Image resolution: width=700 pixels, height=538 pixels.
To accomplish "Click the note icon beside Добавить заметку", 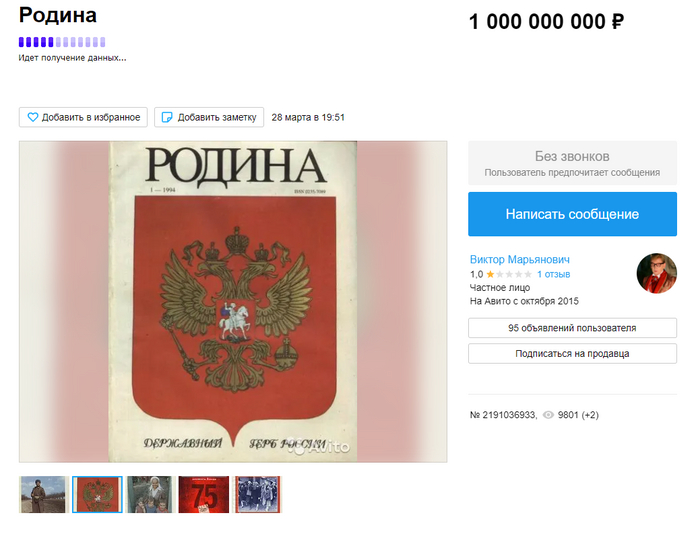I will 167,117.
